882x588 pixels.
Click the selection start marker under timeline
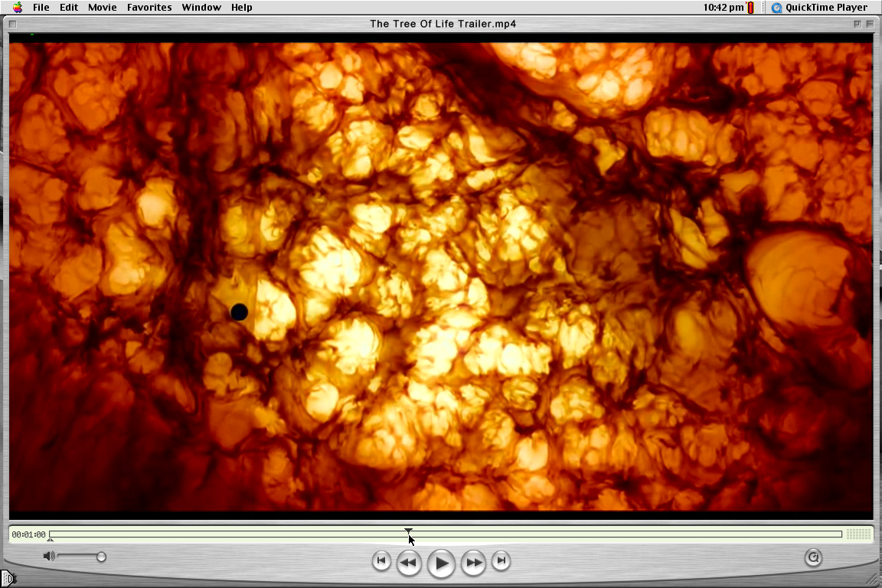pos(50,541)
